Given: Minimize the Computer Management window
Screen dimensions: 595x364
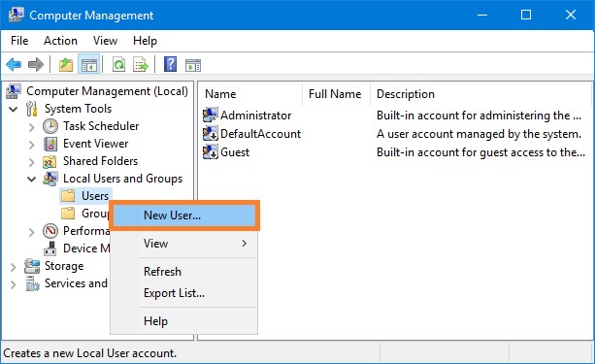Looking at the screenshot, I should pyautogui.click(x=482, y=15).
